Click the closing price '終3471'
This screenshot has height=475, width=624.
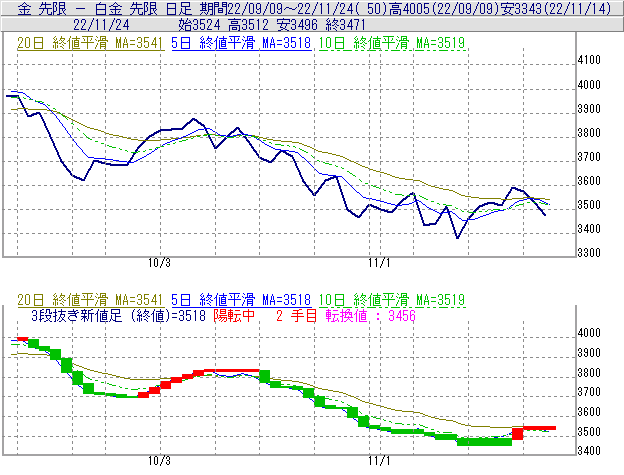pos(345,25)
